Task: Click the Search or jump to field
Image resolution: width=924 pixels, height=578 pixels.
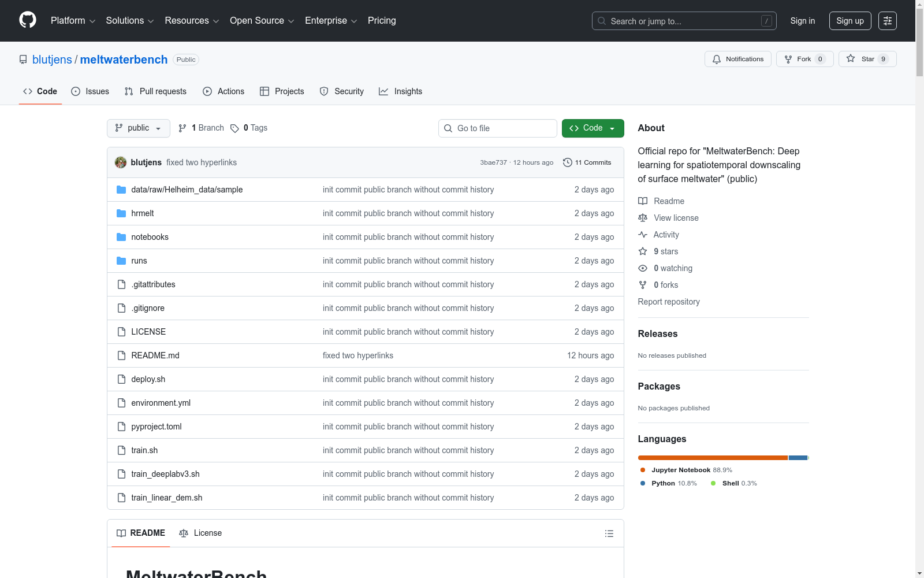Action: (684, 21)
